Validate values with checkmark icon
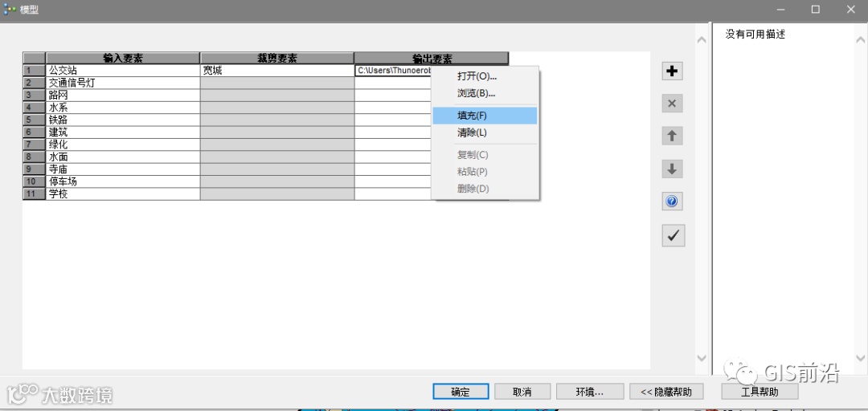This screenshot has width=868, height=411. [x=674, y=236]
